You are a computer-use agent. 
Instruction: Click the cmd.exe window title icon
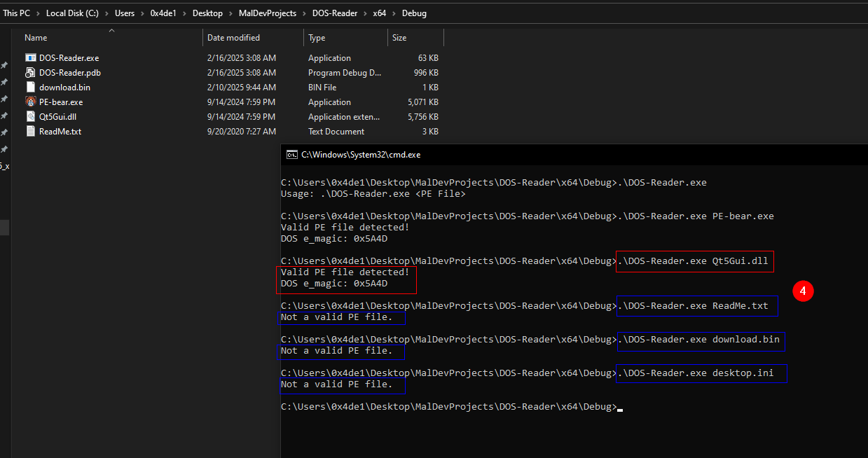pyautogui.click(x=291, y=155)
